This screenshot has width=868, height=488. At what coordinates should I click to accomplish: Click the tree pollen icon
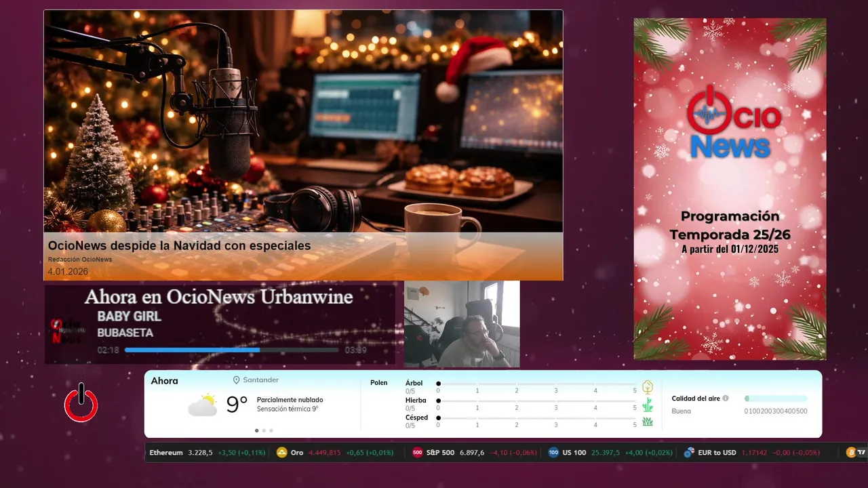(x=648, y=387)
